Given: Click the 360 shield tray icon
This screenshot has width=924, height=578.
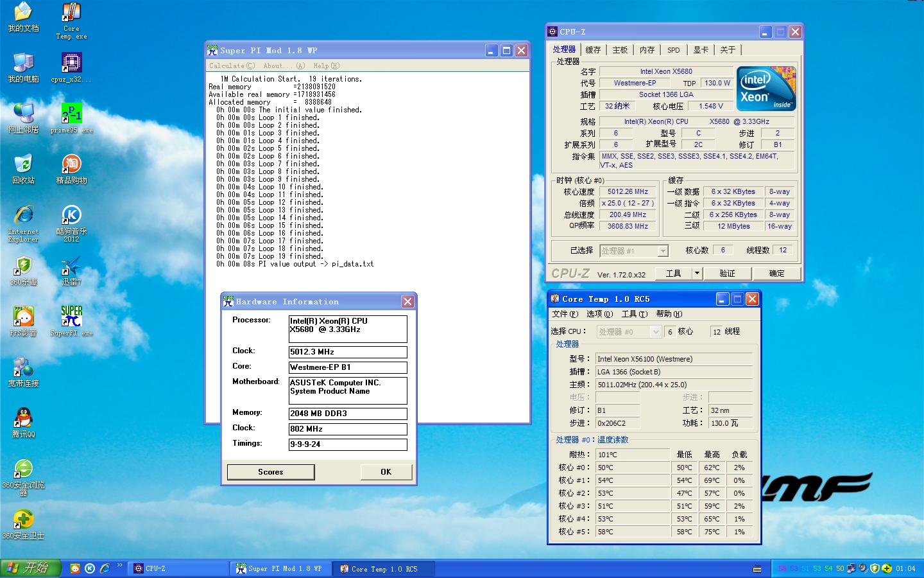Looking at the screenshot, I should pos(874,568).
